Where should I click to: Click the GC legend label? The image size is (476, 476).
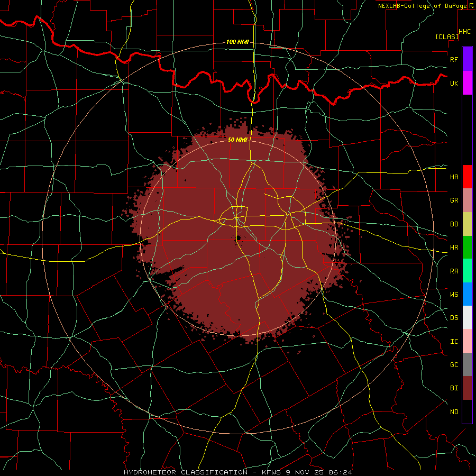click(454, 365)
